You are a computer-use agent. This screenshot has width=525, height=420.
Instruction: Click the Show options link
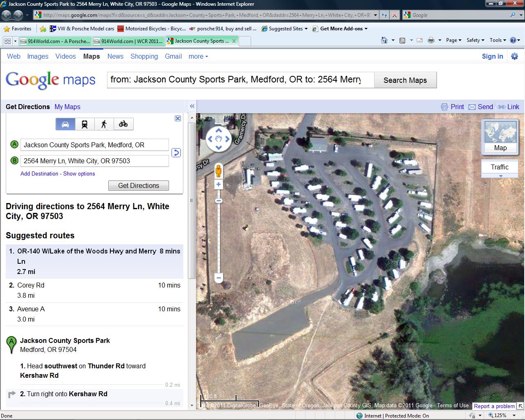(79, 173)
